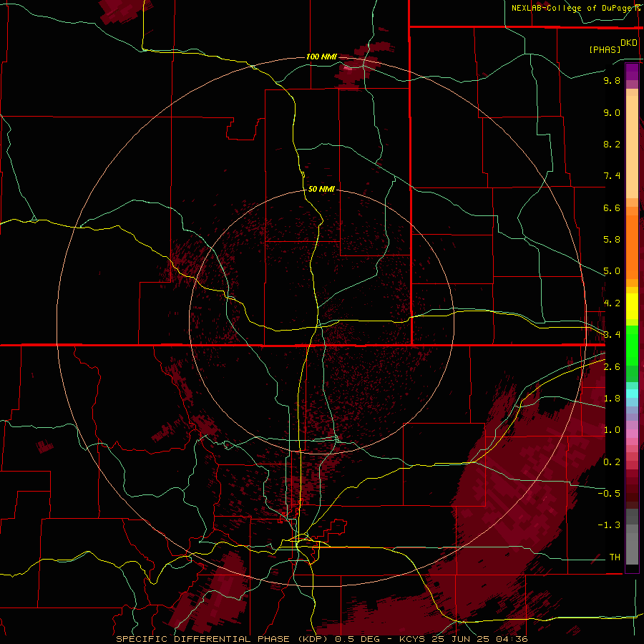Click the 9.8 value on the color scale
Viewport: 644px width, 644px height.
612,80
